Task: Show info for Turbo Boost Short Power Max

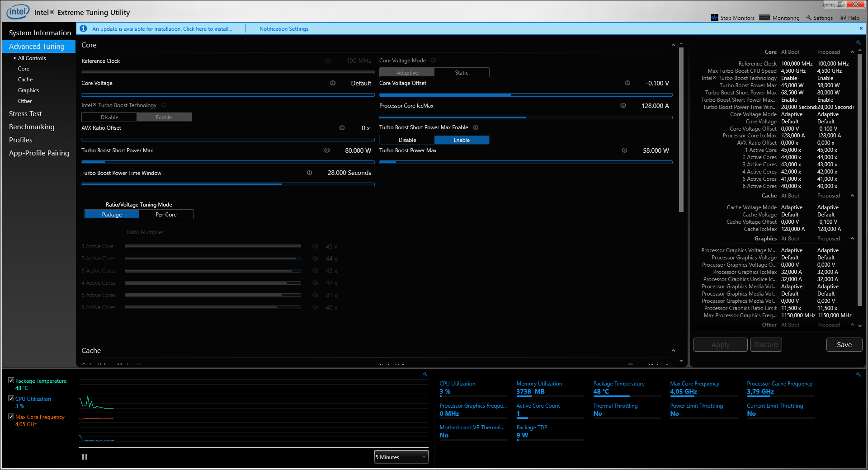Action: point(327,150)
